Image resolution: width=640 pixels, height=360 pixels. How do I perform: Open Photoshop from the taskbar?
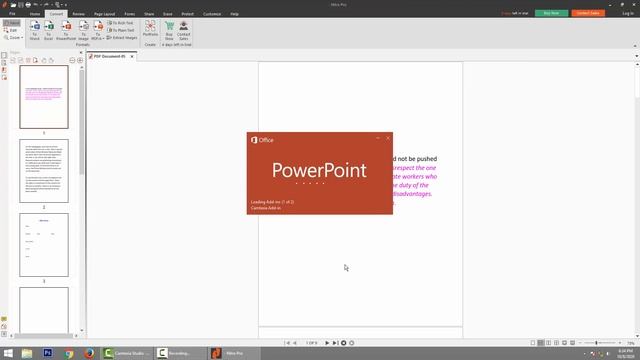pyautogui.click(x=48, y=353)
